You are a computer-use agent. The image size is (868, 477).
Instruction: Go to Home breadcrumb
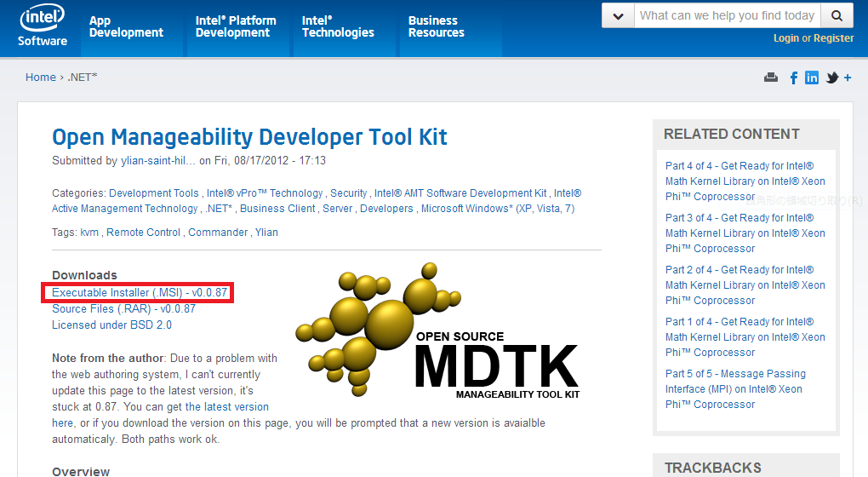tap(40, 77)
